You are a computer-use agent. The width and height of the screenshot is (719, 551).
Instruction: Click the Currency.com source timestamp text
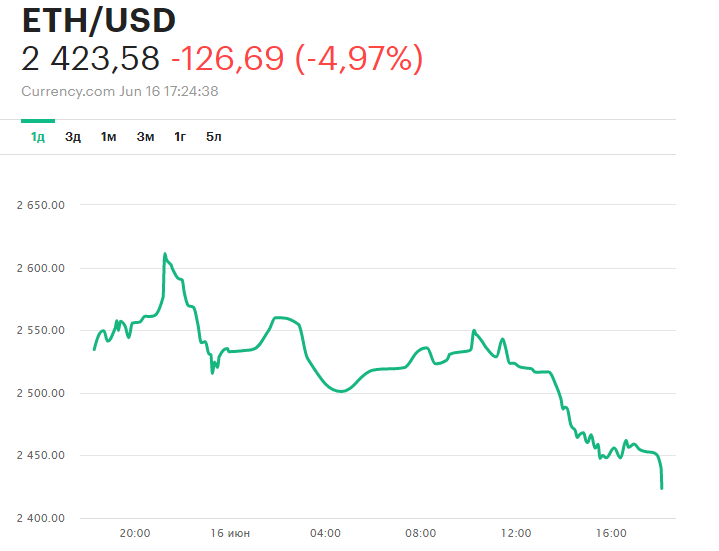click(120, 91)
